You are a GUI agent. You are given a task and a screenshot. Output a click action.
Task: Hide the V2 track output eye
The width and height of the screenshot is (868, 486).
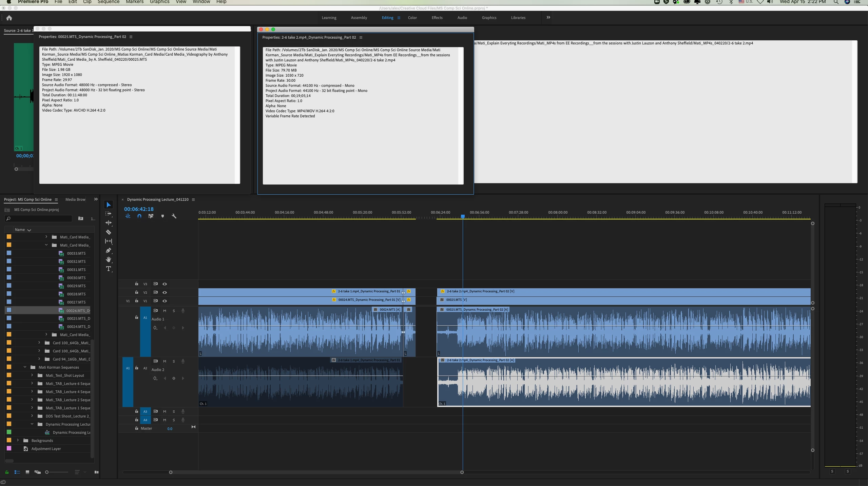pos(165,292)
